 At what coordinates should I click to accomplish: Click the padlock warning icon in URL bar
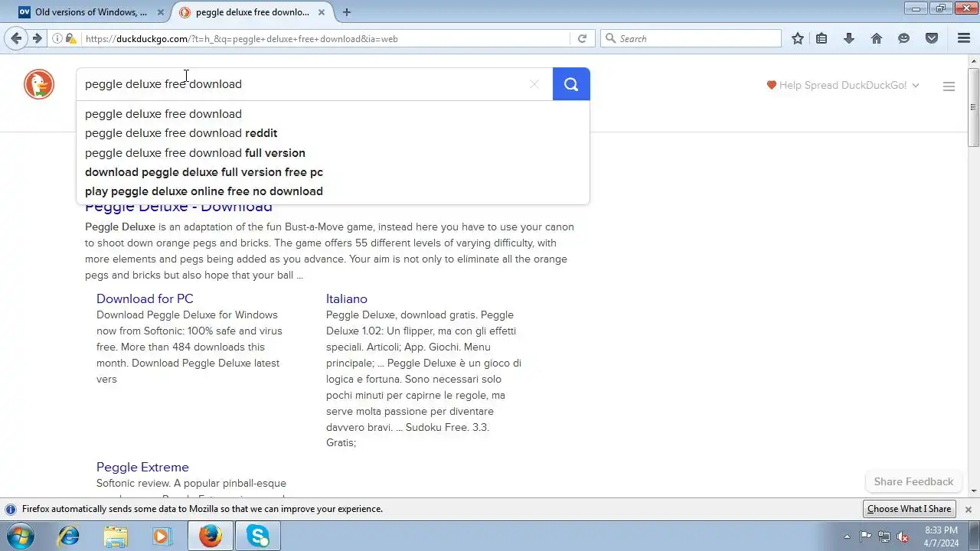tap(71, 38)
